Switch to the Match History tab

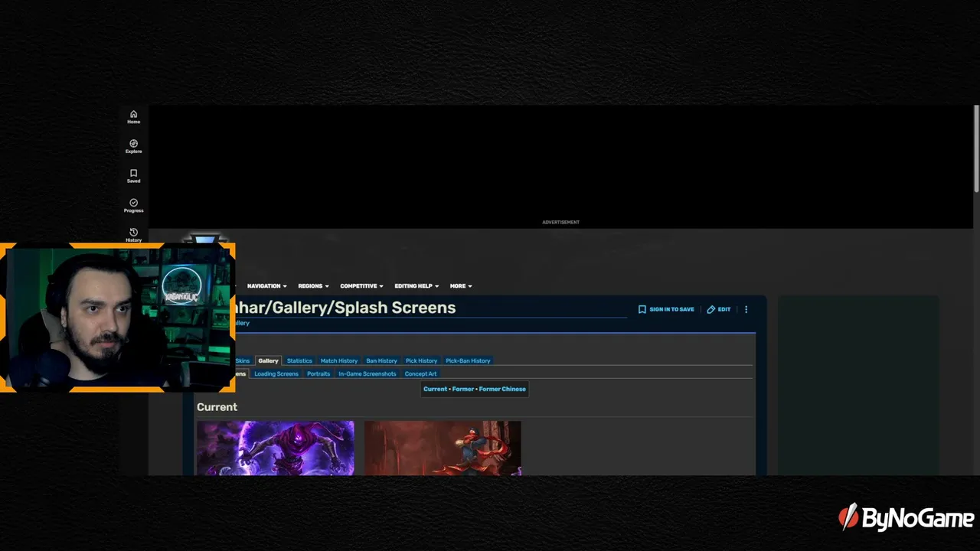coord(339,360)
